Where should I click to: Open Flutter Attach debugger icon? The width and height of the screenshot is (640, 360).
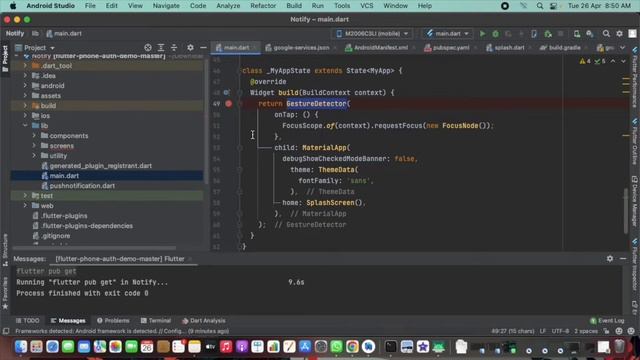(534, 34)
